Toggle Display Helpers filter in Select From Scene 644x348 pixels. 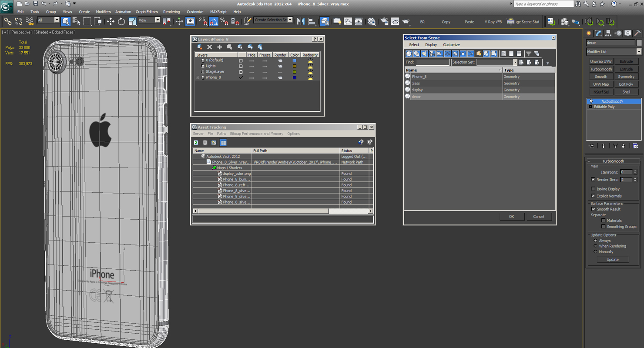coord(439,54)
